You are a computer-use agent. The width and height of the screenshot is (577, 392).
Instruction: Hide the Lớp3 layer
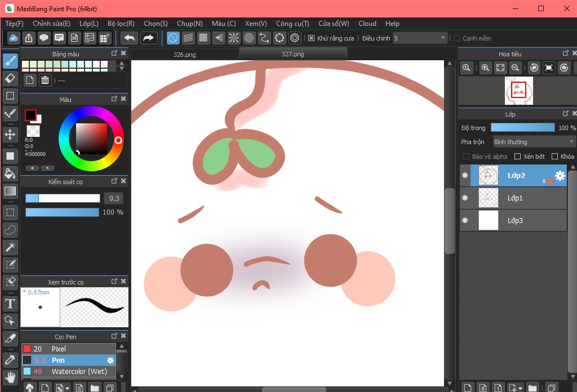(x=465, y=220)
